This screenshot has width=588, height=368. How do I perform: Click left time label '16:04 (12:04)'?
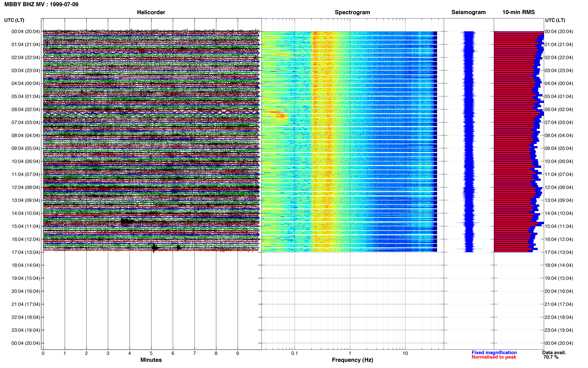[x=26, y=239]
